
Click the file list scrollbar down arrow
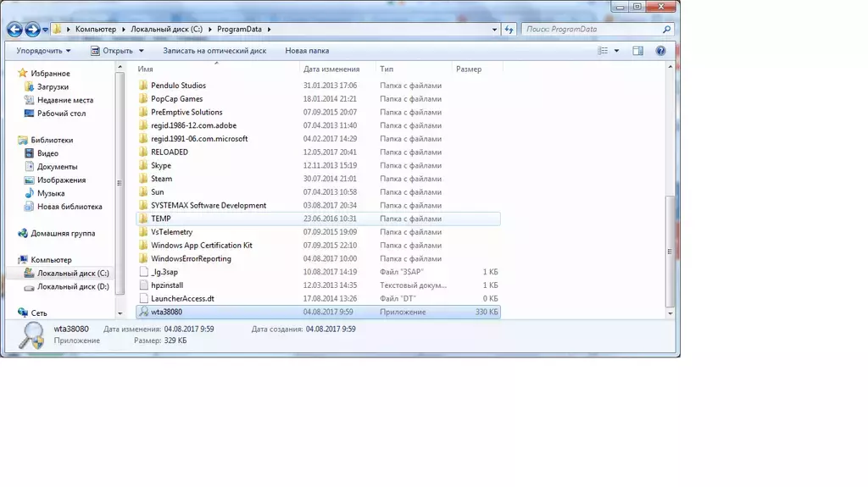[670, 313]
